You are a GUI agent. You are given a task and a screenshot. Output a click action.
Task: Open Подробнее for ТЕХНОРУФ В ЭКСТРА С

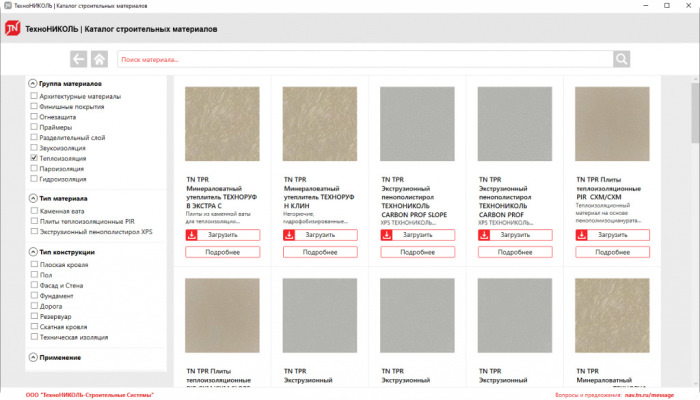223,252
